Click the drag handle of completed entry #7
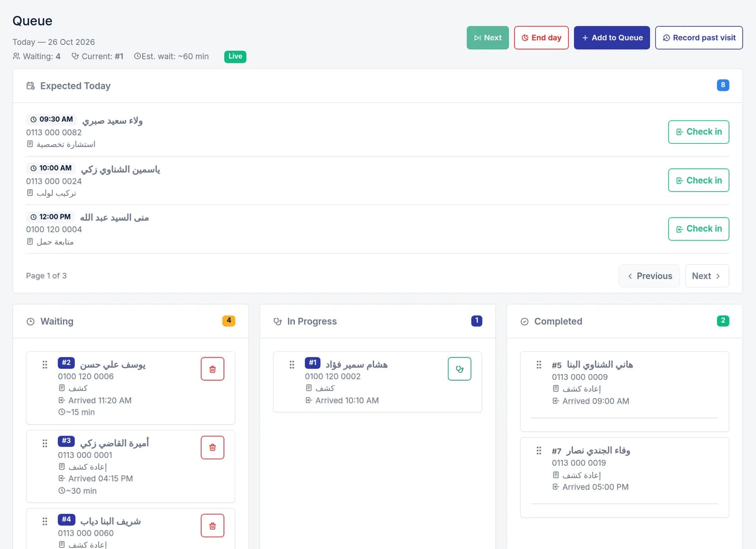 point(539,451)
